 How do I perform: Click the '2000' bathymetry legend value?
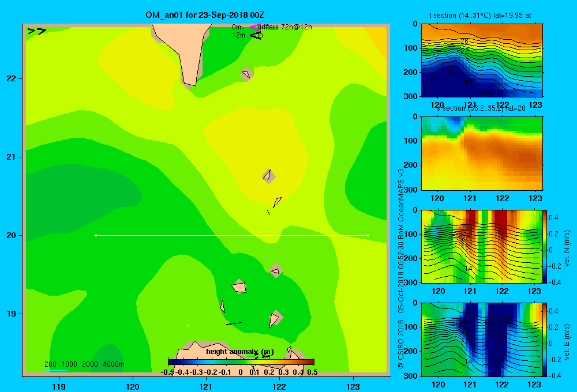(x=90, y=364)
